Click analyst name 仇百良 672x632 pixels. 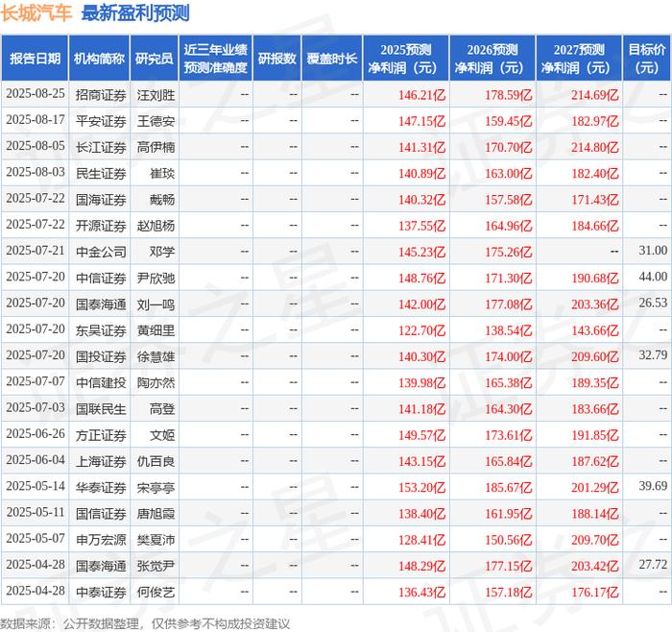(156, 461)
